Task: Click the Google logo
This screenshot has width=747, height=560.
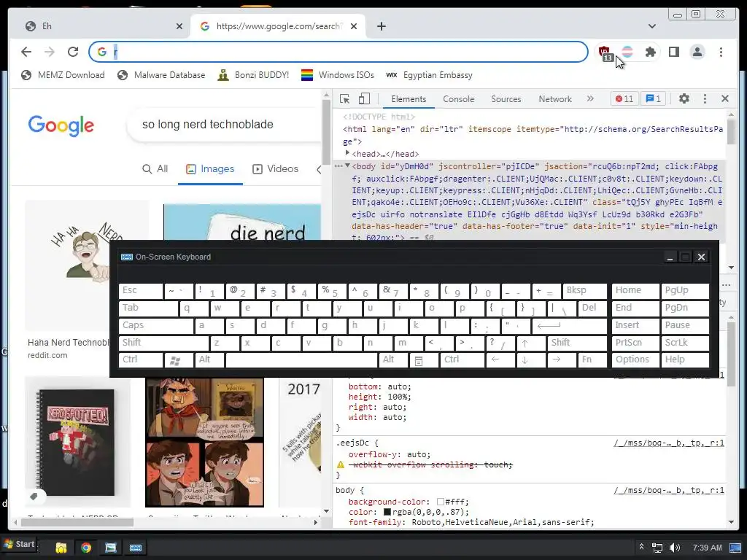Action: 61,125
